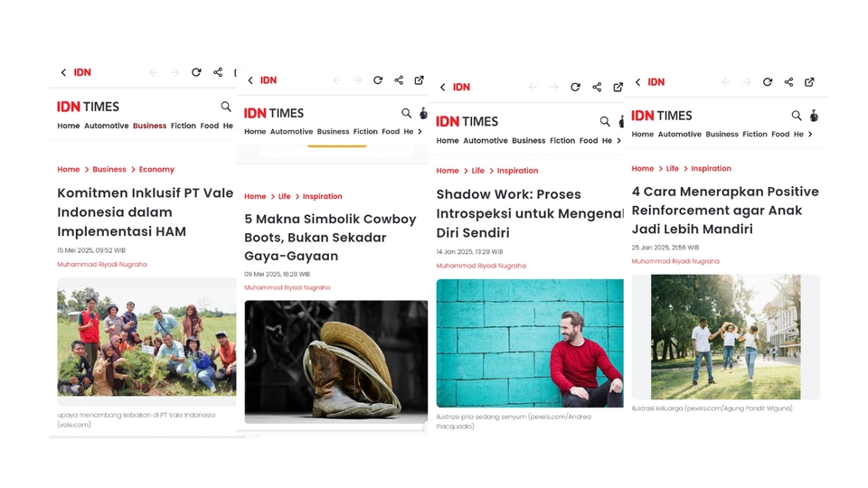The width and height of the screenshot is (868, 488).
Task: Click caption 'upaya menambang kebaikan di PT Vale'
Action: point(137,420)
